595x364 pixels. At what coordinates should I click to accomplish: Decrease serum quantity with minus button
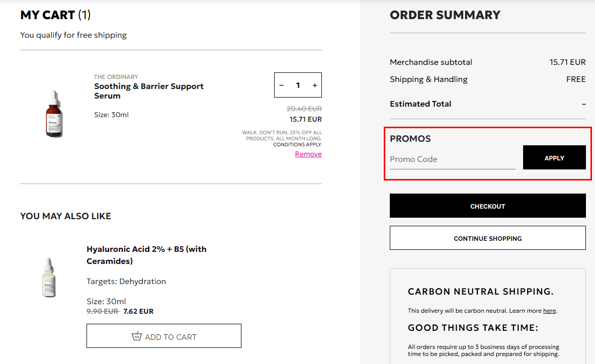pyautogui.click(x=282, y=85)
